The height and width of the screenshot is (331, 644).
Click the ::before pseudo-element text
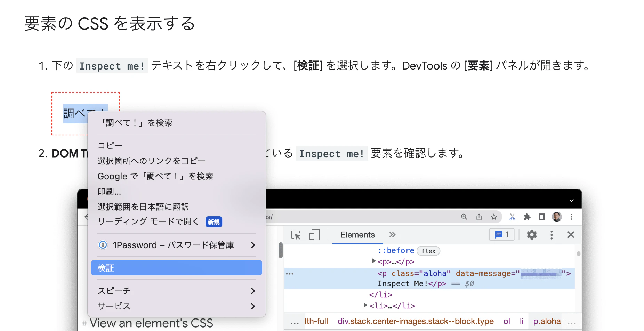pos(396,250)
